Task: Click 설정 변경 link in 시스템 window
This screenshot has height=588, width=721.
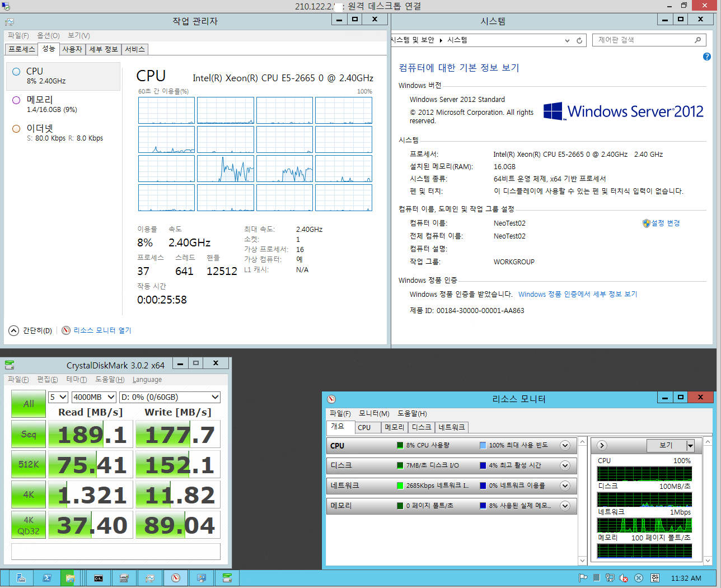Action: click(666, 223)
